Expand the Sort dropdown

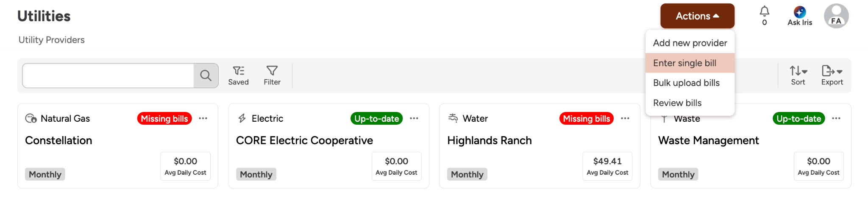(x=798, y=75)
